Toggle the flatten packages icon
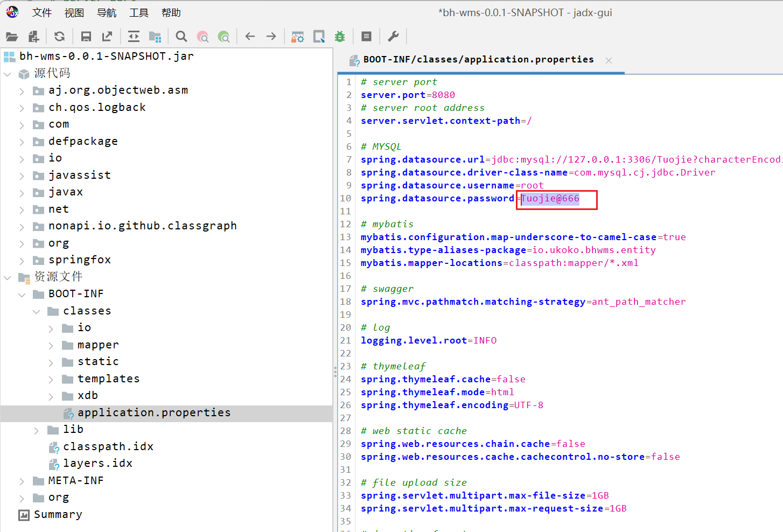The width and height of the screenshot is (783, 532). (155, 37)
